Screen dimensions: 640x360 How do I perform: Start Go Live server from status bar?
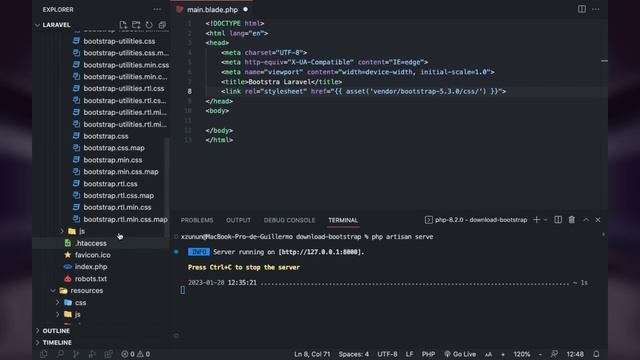(x=460, y=354)
